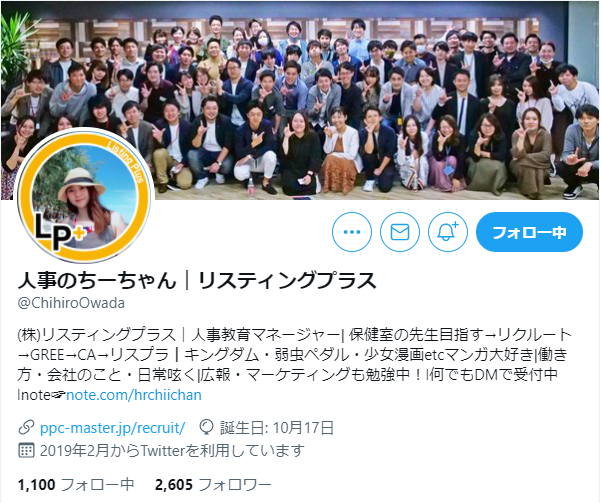Click the Listing Plus text on avatar ring
Screen dimensions: 601x503
[126, 161]
